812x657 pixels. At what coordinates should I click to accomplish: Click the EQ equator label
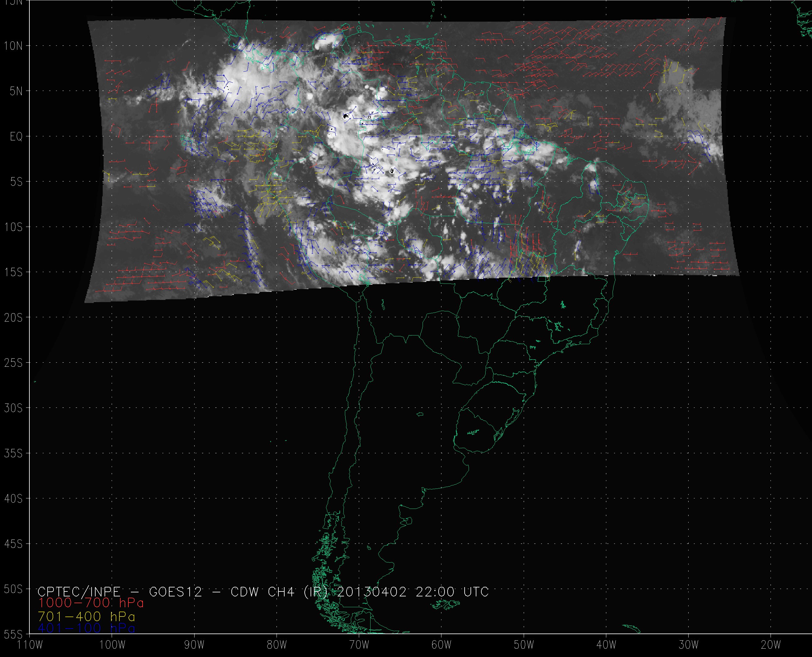(x=16, y=136)
